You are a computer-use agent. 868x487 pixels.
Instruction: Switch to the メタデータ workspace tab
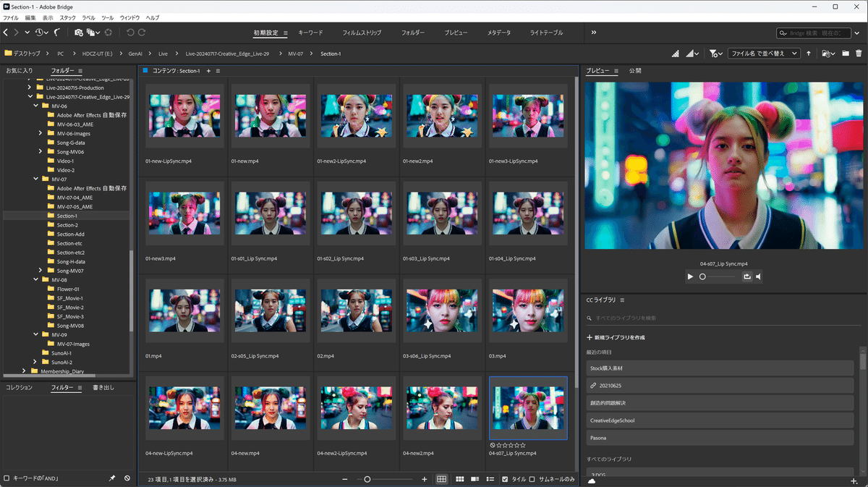pyautogui.click(x=498, y=33)
